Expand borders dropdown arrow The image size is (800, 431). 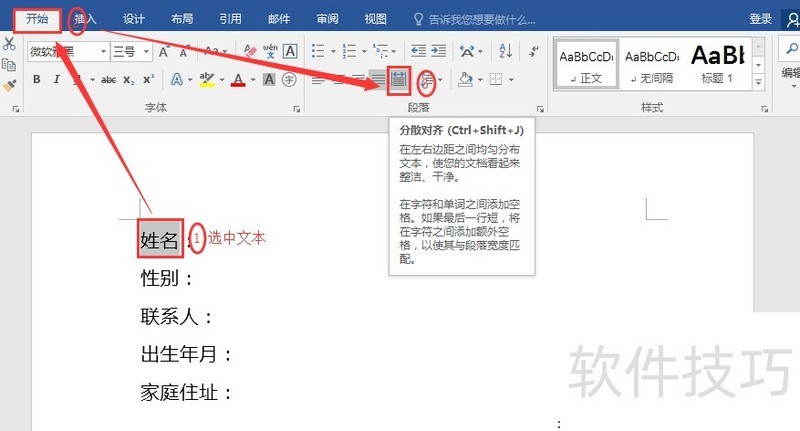pos(511,79)
